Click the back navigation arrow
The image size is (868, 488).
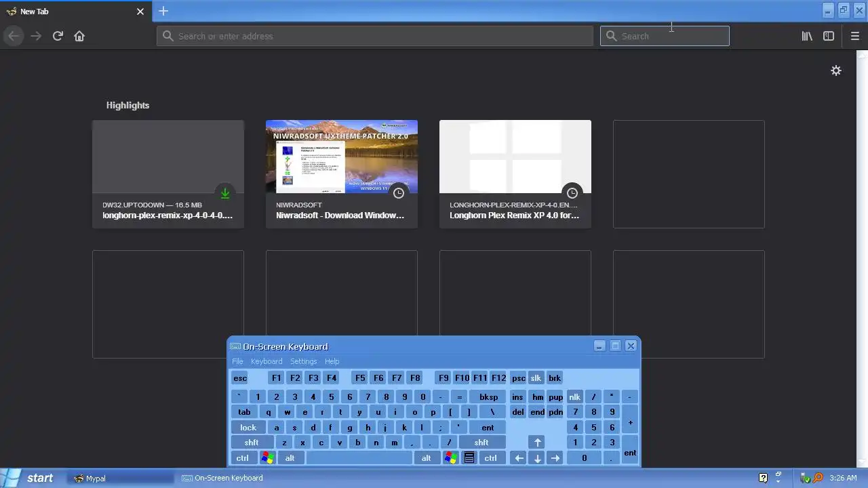coord(14,36)
